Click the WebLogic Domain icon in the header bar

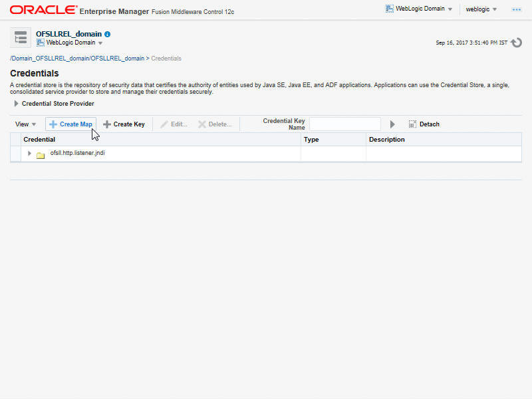click(x=390, y=9)
